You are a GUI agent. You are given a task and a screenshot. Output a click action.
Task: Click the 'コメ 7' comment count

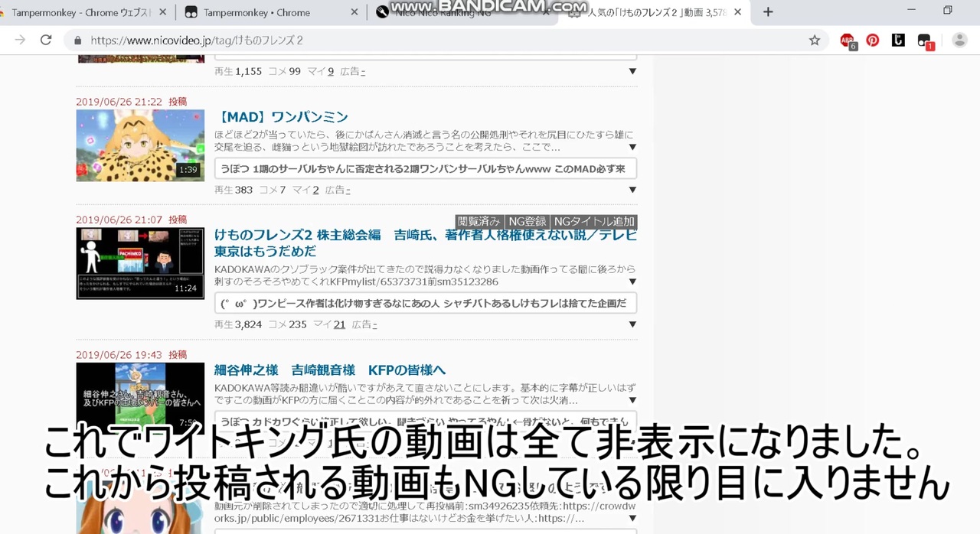[272, 190]
